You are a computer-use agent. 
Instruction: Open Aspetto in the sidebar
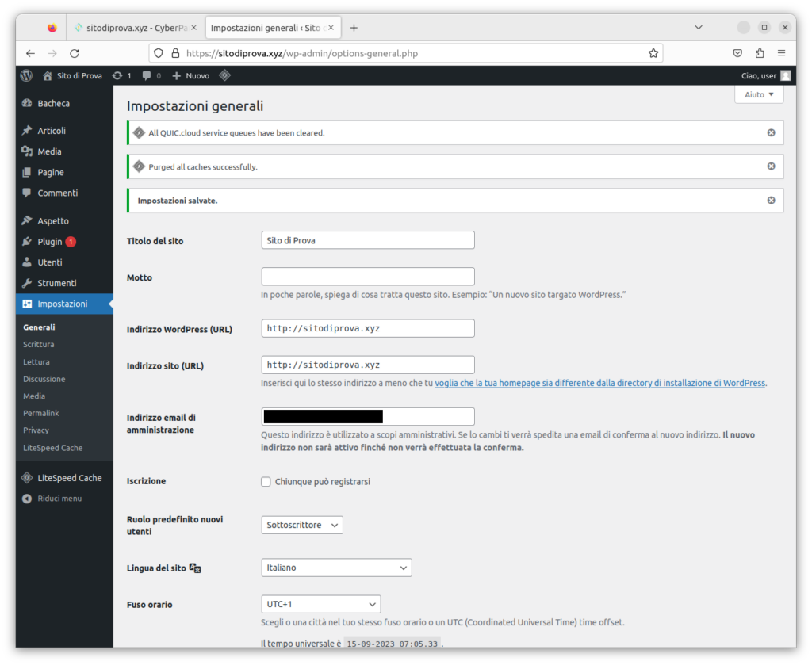point(64,221)
